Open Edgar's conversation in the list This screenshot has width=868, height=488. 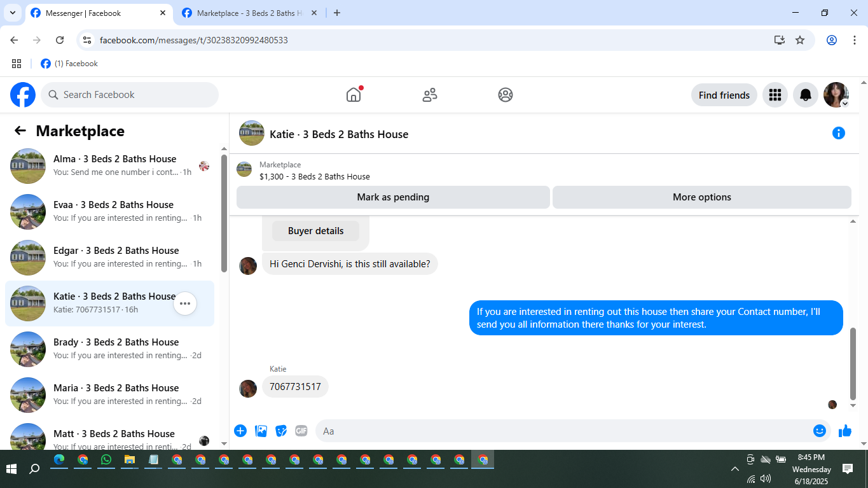tap(109, 258)
